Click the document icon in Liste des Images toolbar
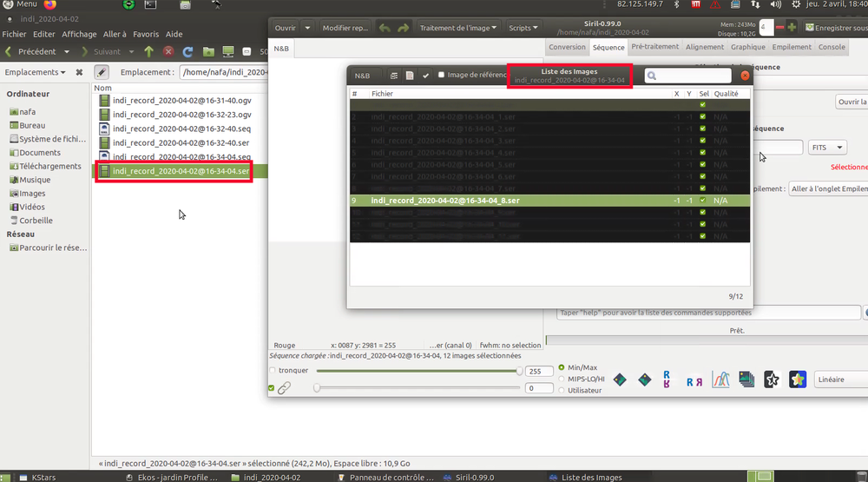This screenshot has width=868, height=482. tap(410, 76)
